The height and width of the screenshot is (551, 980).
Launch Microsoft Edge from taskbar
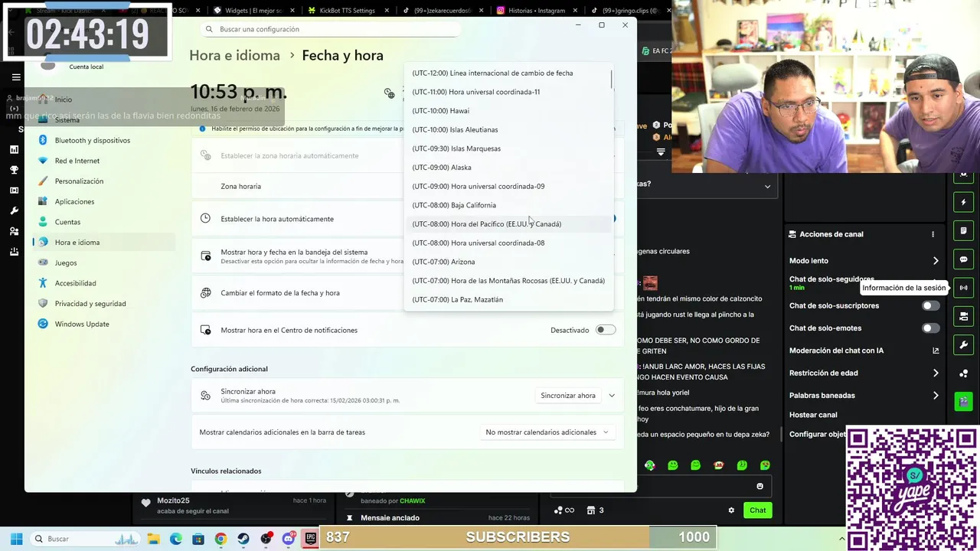175,539
